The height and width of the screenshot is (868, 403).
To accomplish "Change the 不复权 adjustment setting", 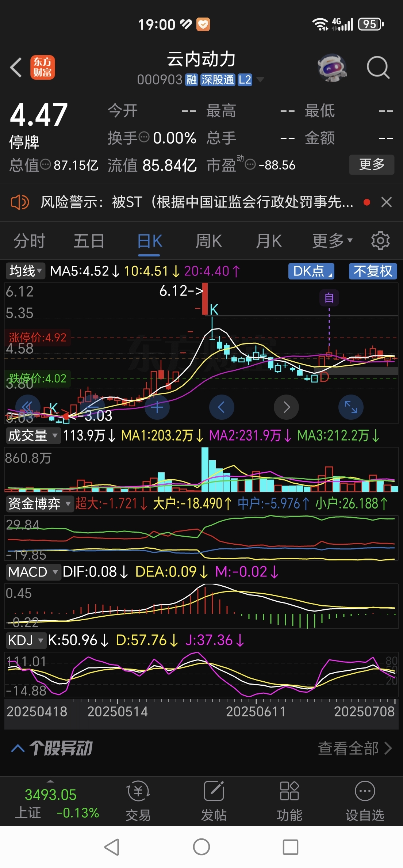I will click(x=373, y=271).
